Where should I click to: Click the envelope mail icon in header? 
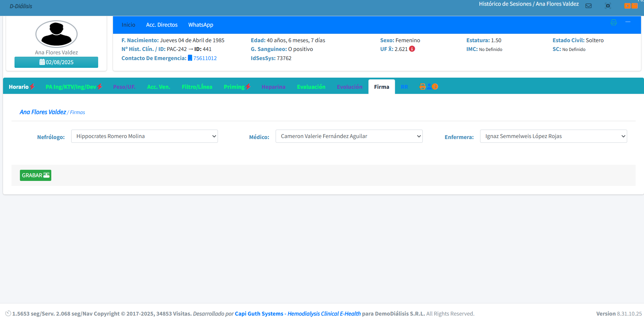coord(588,6)
